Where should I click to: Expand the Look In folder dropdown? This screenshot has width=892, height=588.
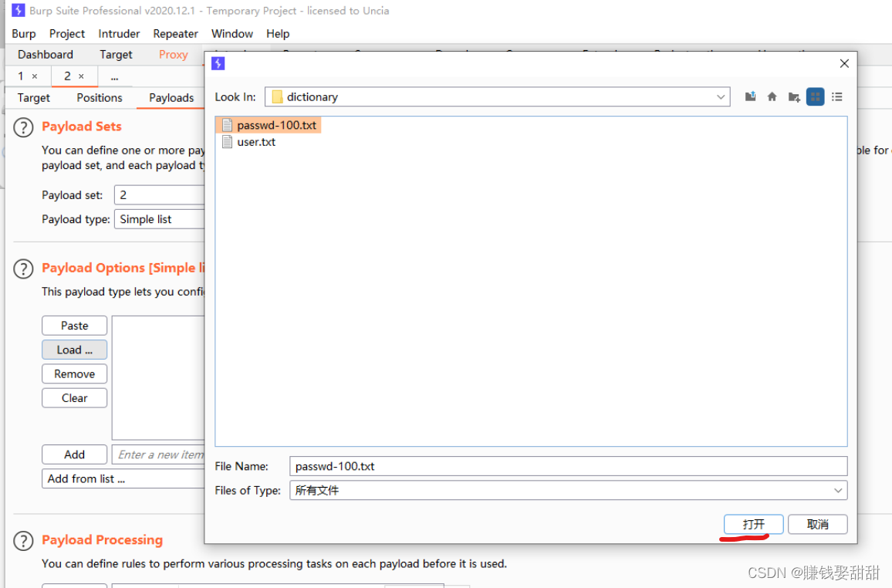point(721,96)
